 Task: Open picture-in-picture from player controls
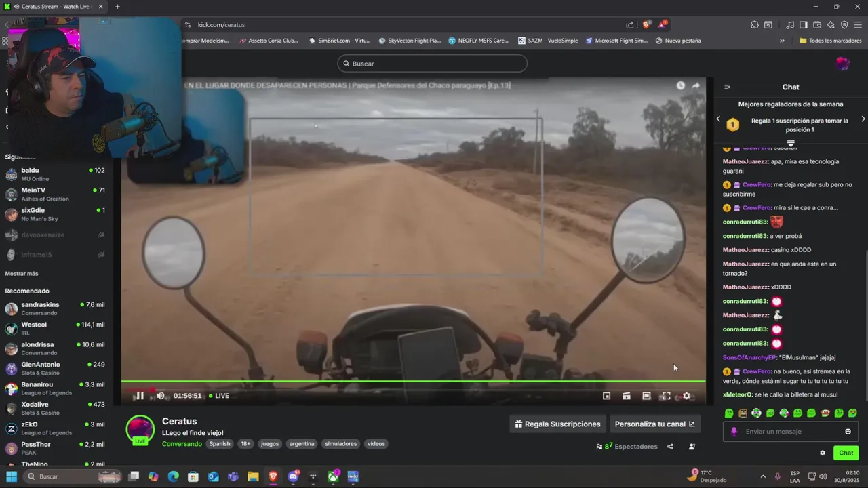pos(607,396)
